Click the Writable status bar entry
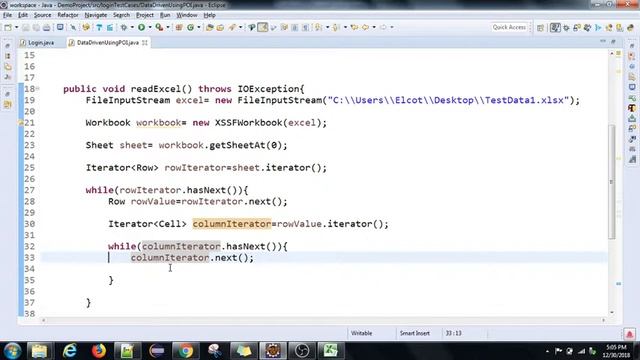This screenshot has width=640, height=360. click(x=361, y=333)
